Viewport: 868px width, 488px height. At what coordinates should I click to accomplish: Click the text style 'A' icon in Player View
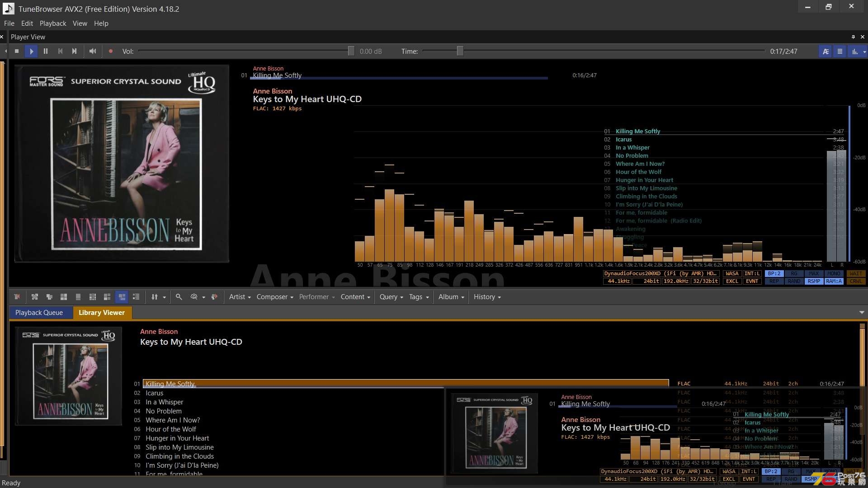pos(826,52)
